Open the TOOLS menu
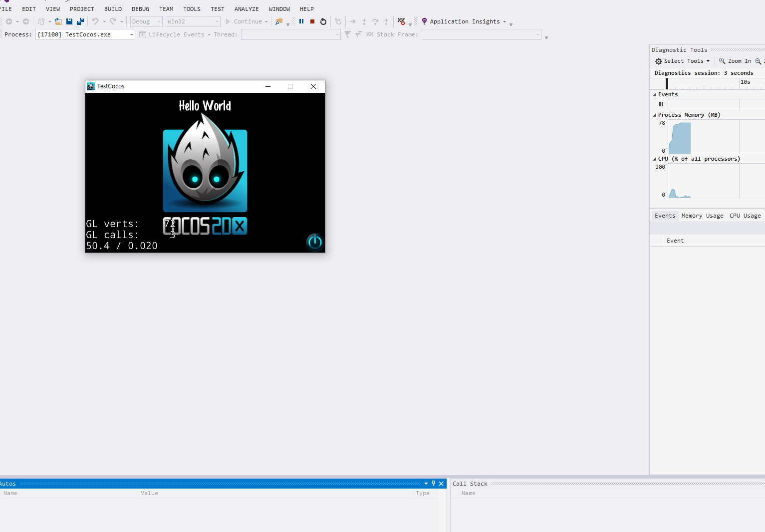This screenshot has width=765, height=532. (192, 9)
